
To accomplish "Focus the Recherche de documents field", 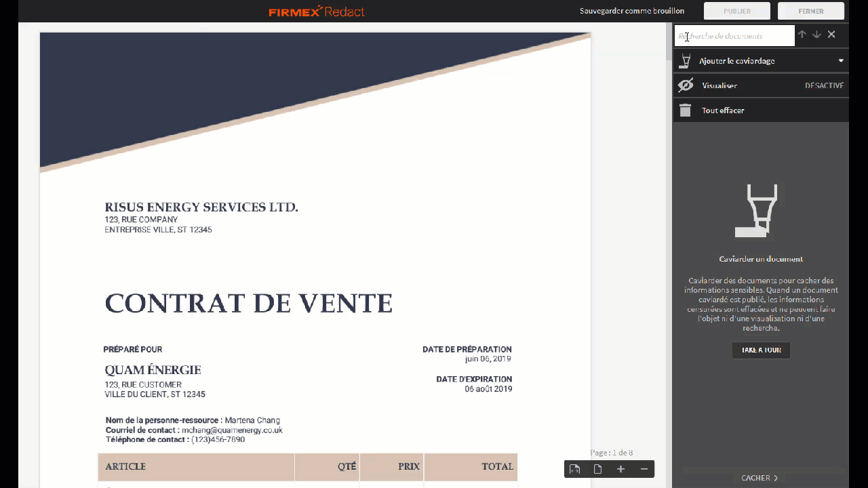I will tap(734, 36).
